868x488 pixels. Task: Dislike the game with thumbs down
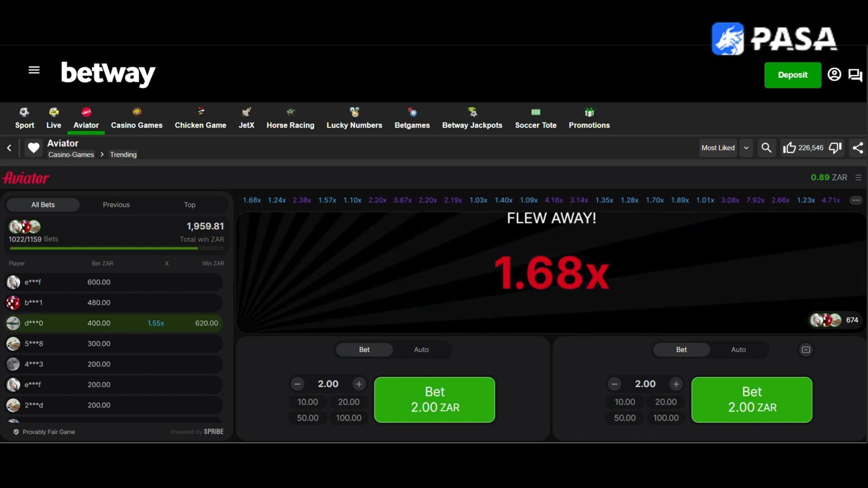click(x=835, y=148)
